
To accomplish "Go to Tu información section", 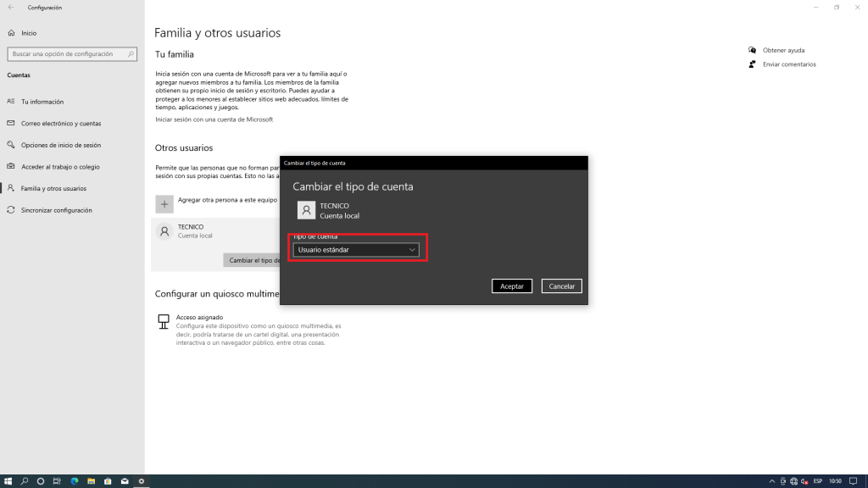I will (x=42, y=102).
